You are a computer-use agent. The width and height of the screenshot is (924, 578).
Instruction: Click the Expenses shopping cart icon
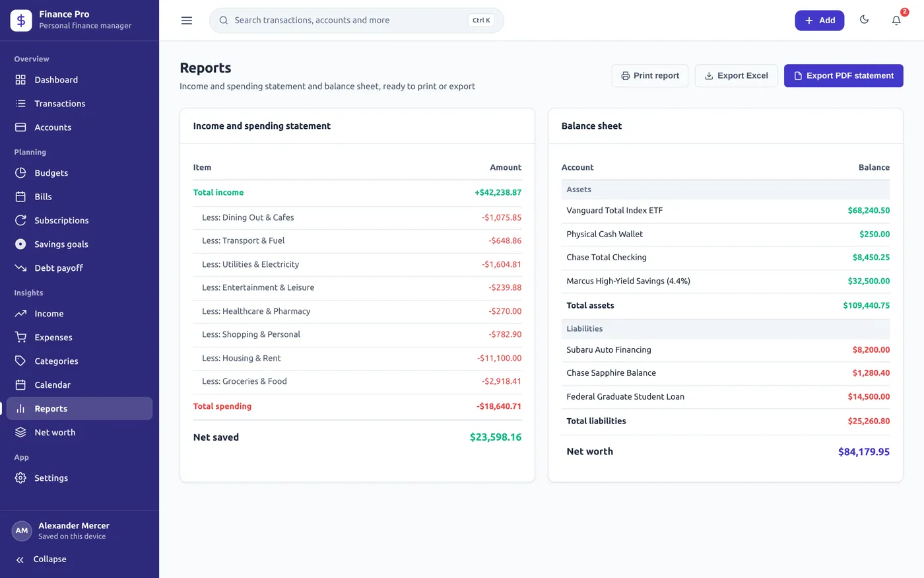[x=20, y=338]
